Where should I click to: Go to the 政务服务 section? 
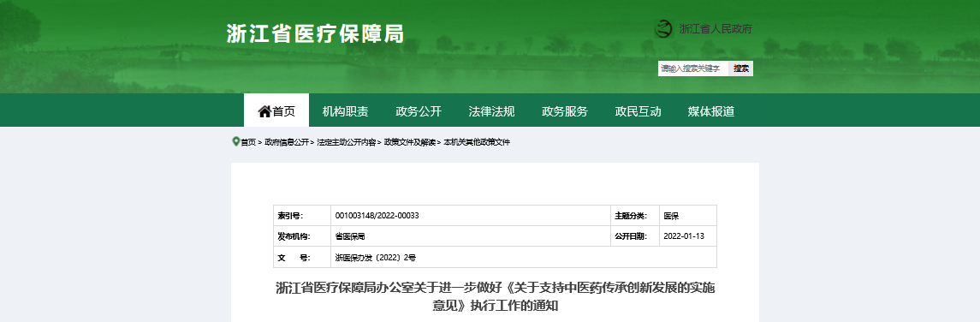[564, 111]
